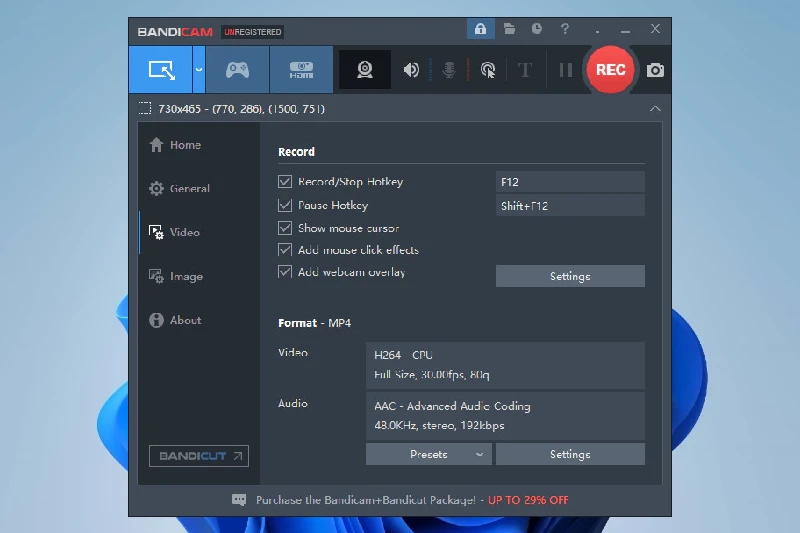Screen dimensions: 800x533
Task: Start recording with the REC button
Action: [610, 69]
